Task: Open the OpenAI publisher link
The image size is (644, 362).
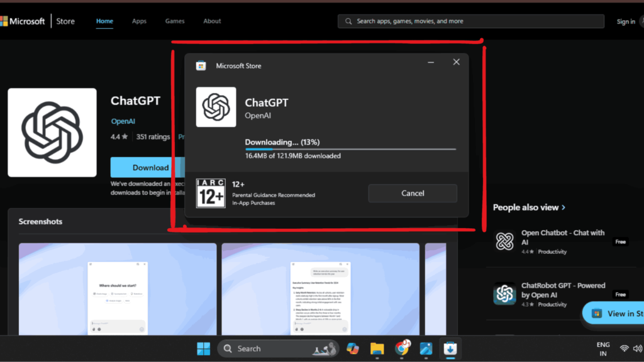Action: tap(123, 121)
